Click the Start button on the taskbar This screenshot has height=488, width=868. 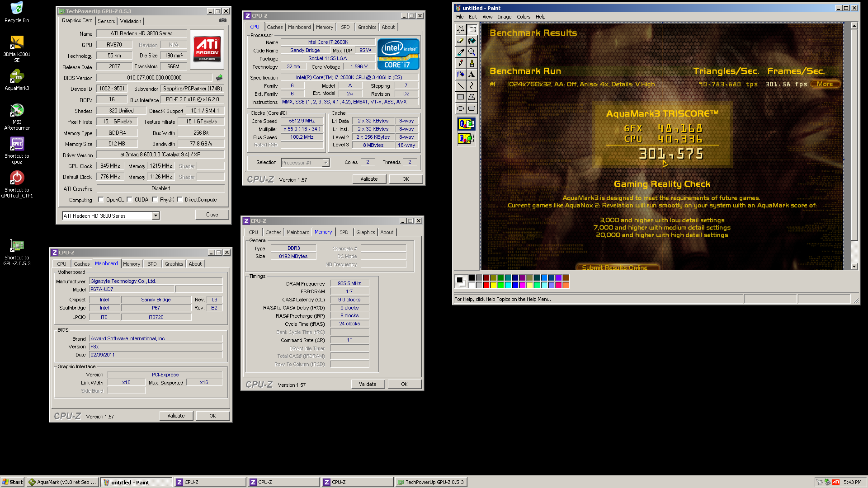pyautogui.click(x=13, y=482)
